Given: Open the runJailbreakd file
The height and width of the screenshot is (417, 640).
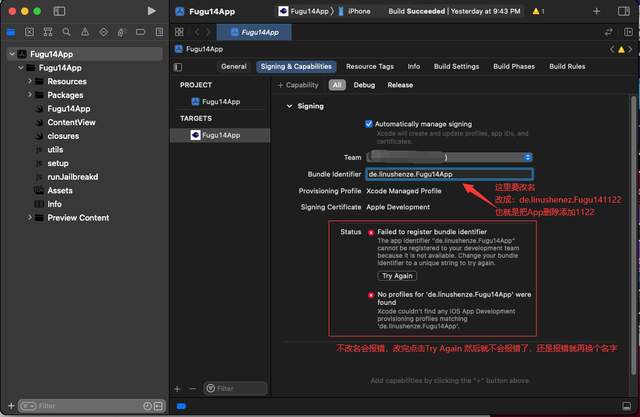Looking at the screenshot, I should click(73, 177).
